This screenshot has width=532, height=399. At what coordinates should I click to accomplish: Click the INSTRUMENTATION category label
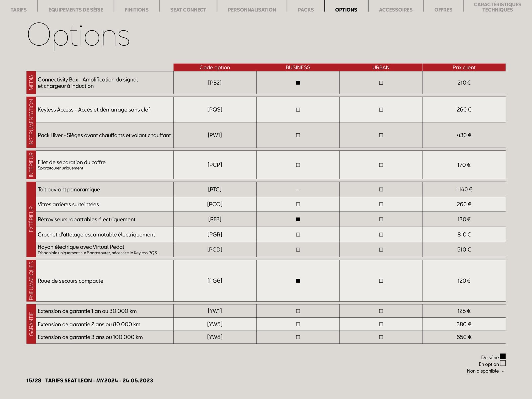[31, 122]
